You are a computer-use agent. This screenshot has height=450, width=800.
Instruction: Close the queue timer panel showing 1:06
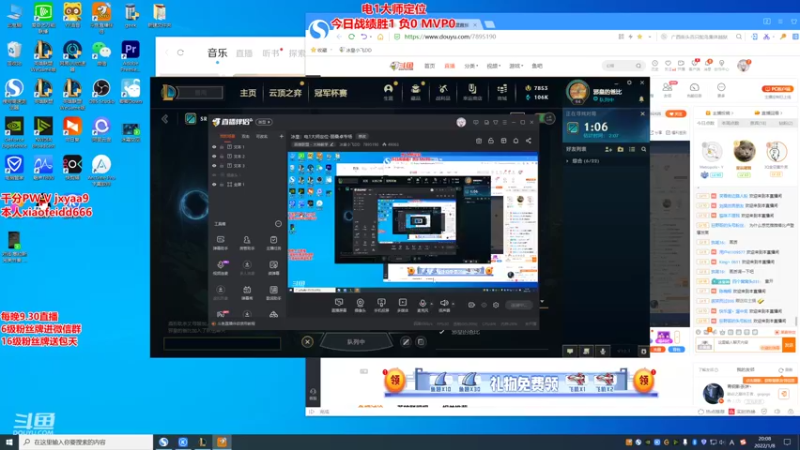coord(642,114)
